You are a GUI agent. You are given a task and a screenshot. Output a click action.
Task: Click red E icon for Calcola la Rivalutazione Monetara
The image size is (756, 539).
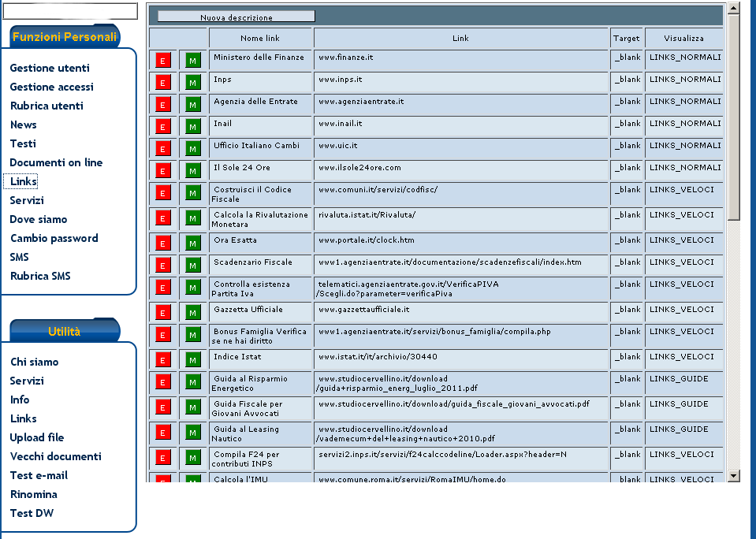163,218
